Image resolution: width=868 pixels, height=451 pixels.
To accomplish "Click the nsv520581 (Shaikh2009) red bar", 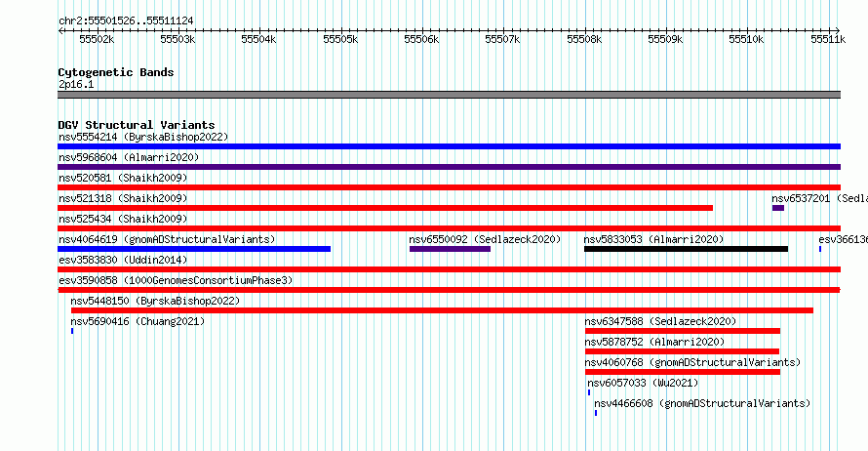I will (x=449, y=187).
